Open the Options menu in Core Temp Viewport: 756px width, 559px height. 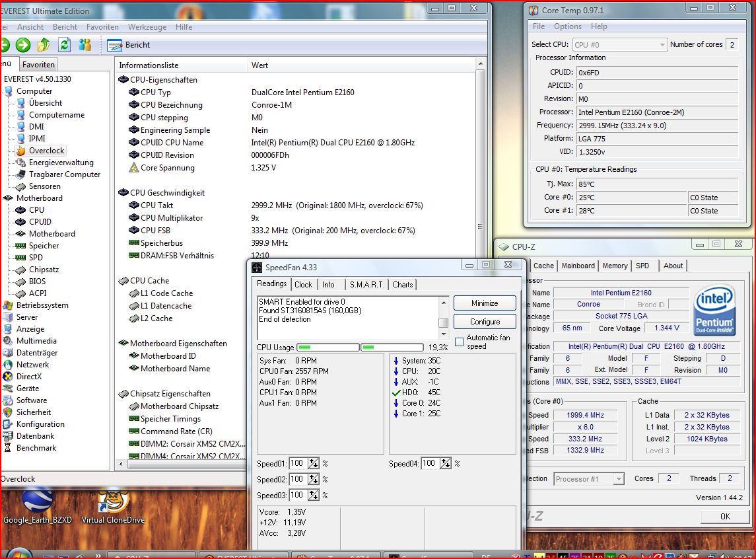coord(567,26)
